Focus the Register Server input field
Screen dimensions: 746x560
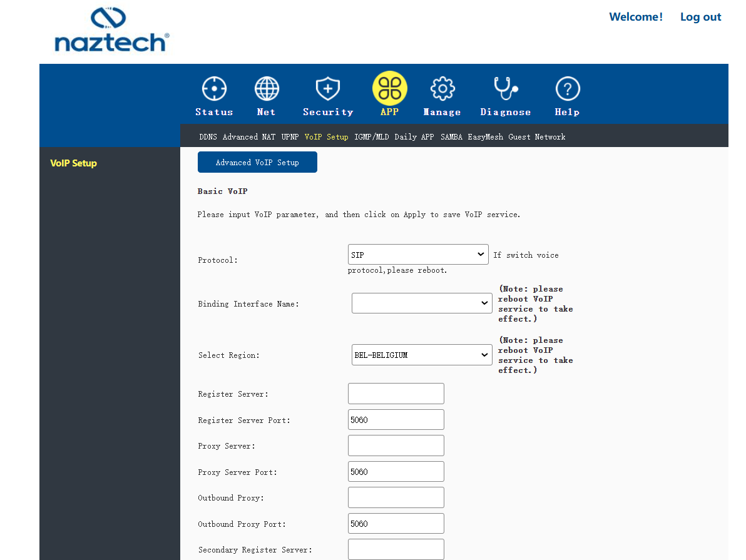pos(396,394)
